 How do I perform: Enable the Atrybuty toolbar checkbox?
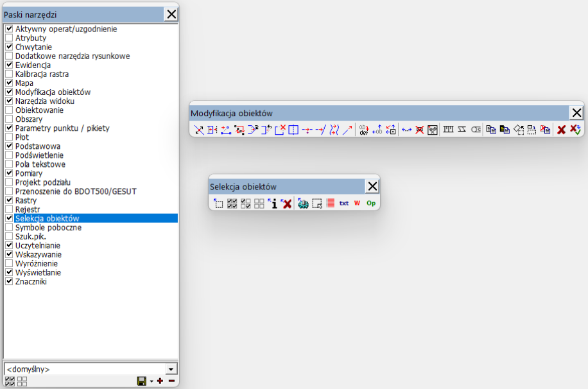[x=9, y=38]
